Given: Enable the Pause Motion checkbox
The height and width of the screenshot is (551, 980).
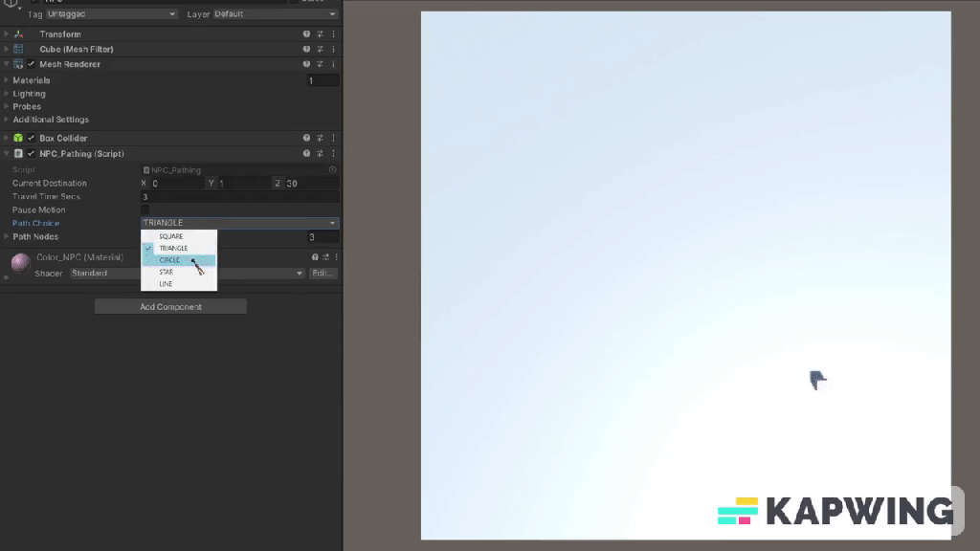Looking at the screenshot, I should pos(145,209).
